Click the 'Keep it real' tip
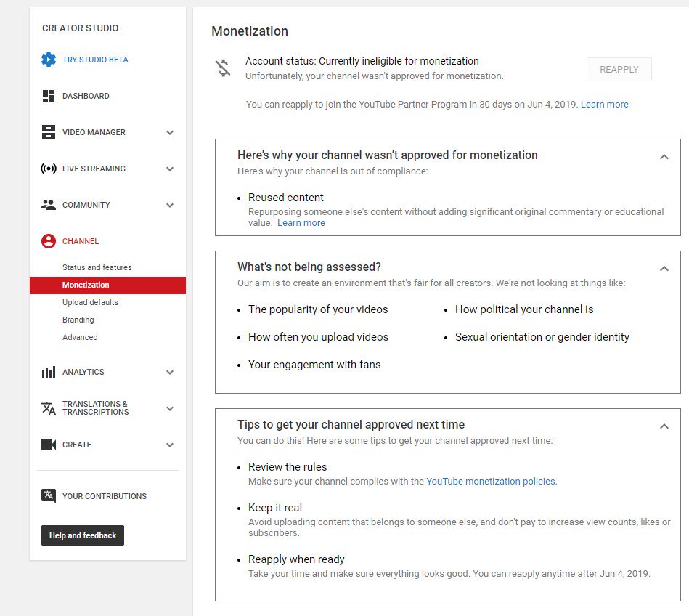 click(275, 508)
